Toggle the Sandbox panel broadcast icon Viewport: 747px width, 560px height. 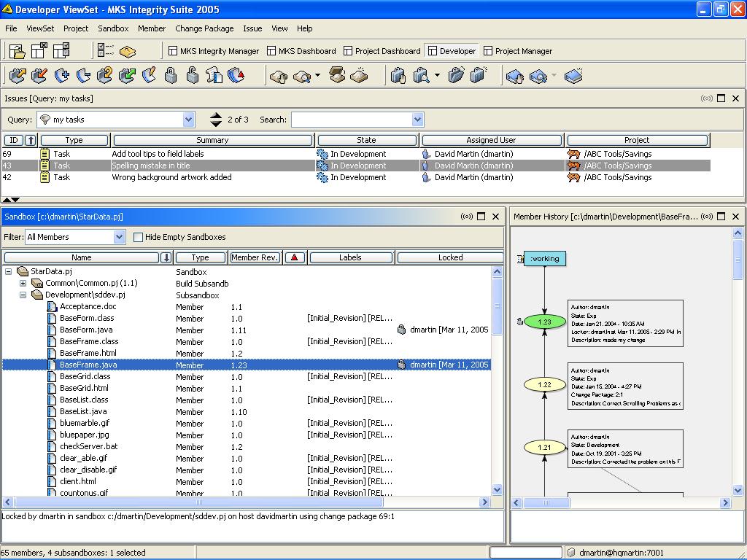point(467,217)
